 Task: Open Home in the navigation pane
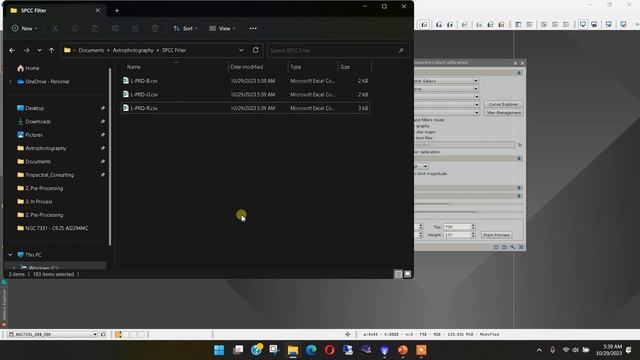[x=28, y=68]
